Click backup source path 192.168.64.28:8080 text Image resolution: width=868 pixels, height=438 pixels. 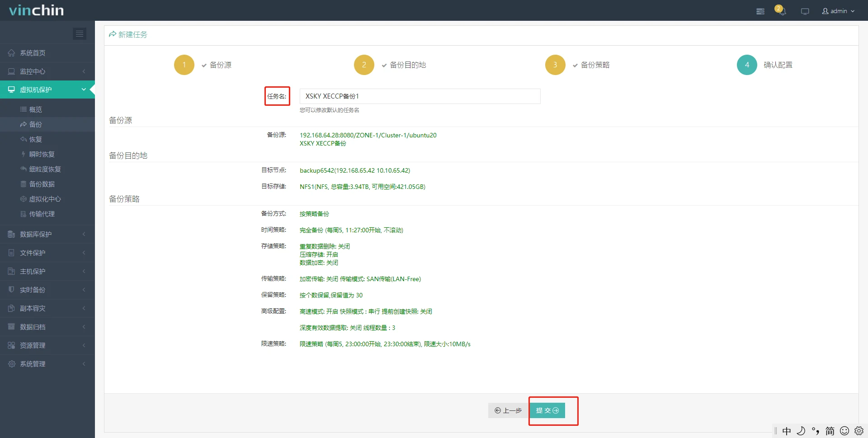tap(368, 135)
